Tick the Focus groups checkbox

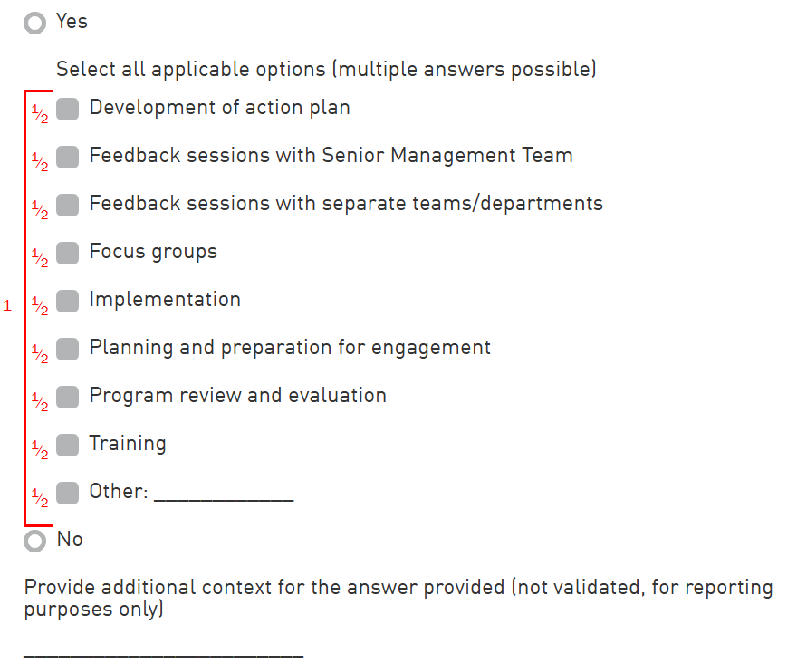coord(68,254)
